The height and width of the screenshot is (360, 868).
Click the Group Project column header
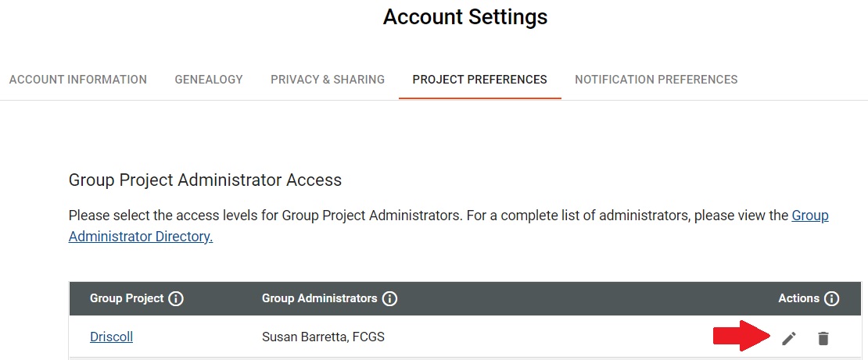127,298
